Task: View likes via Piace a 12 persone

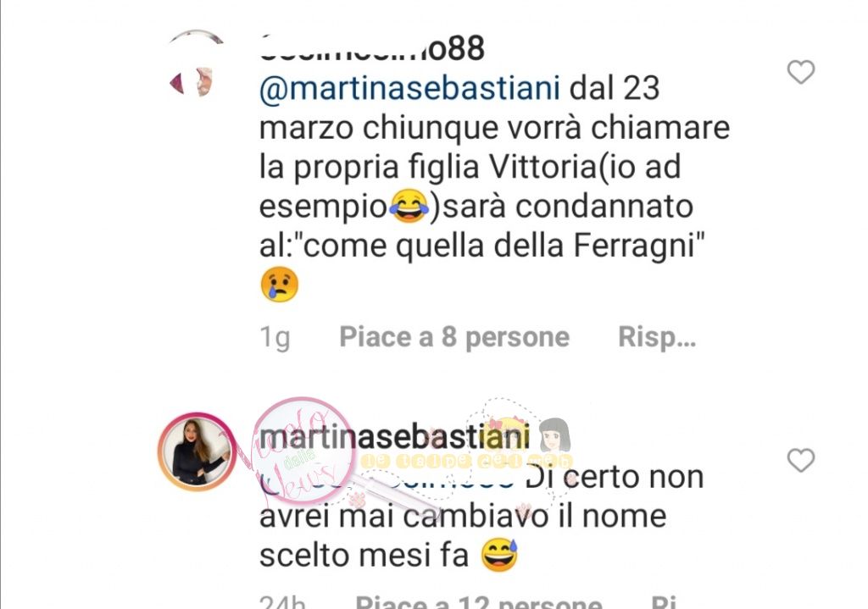Action: tap(479, 601)
